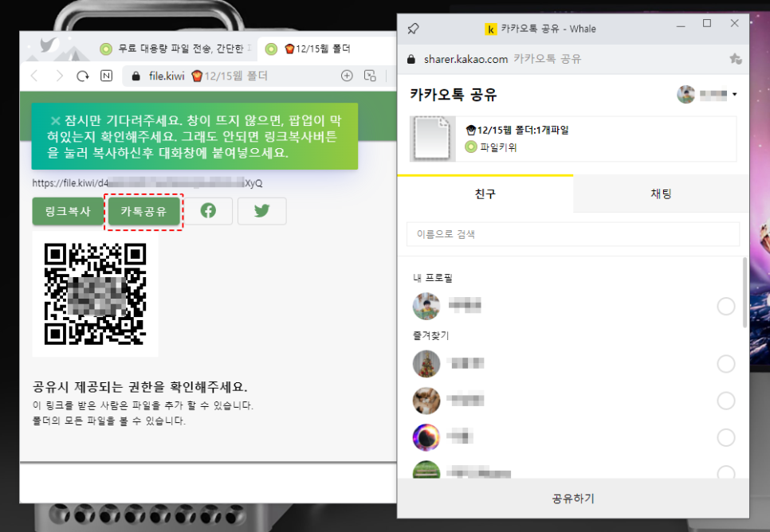The width and height of the screenshot is (770, 532).
Task: Pin the KakaoTalk share window with pushpin icon
Action: (x=413, y=29)
